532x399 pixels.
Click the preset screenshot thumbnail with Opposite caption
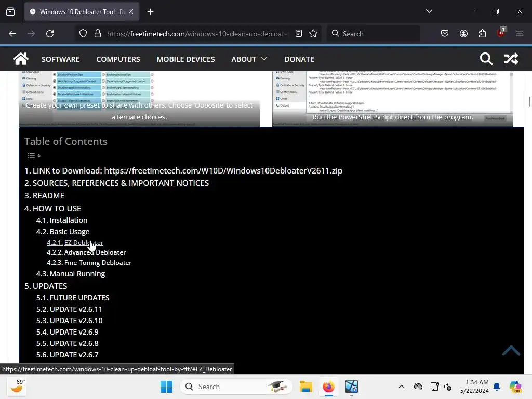click(139, 99)
